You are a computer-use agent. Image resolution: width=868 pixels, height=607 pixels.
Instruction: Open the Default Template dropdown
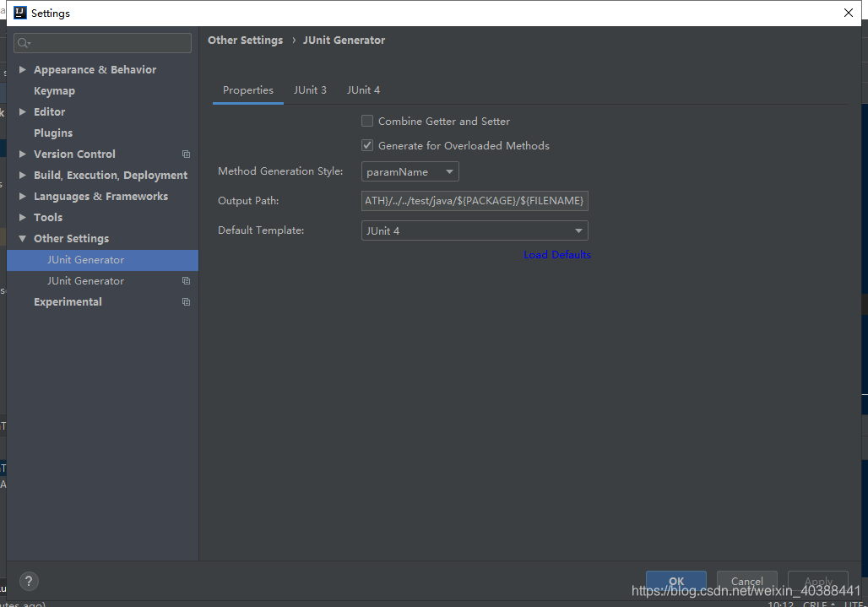[475, 230]
